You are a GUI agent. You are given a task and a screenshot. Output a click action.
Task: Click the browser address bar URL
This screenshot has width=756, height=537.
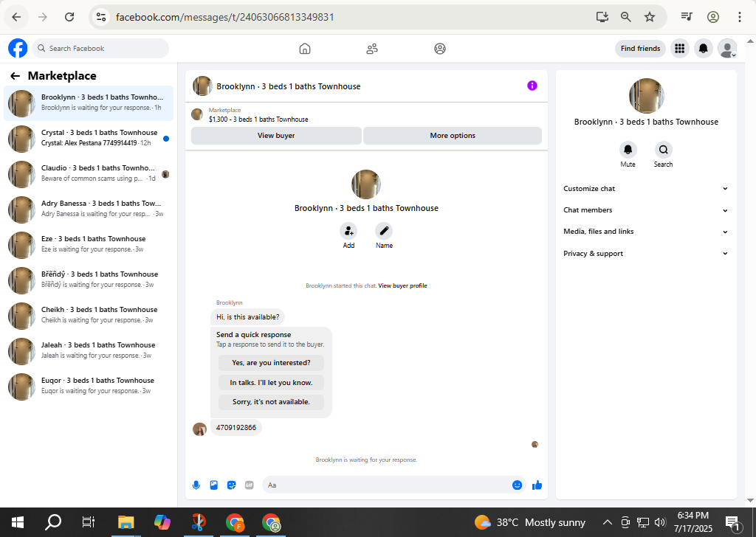tap(224, 17)
